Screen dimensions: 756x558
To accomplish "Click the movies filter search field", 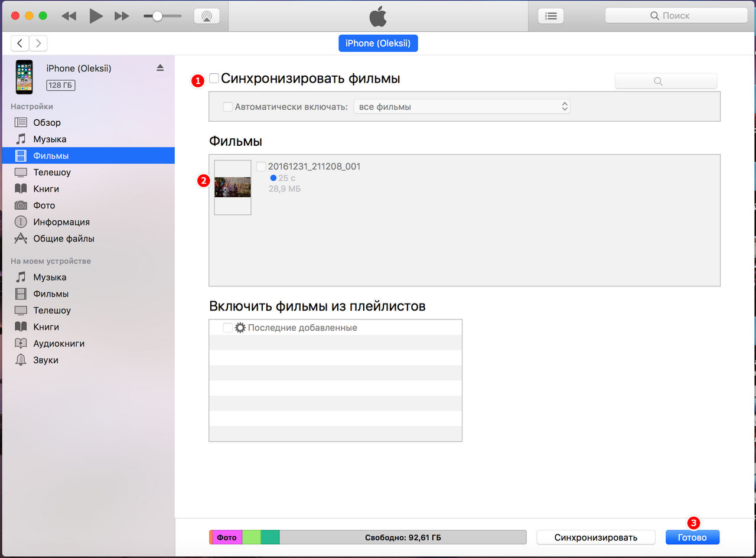I will (666, 81).
